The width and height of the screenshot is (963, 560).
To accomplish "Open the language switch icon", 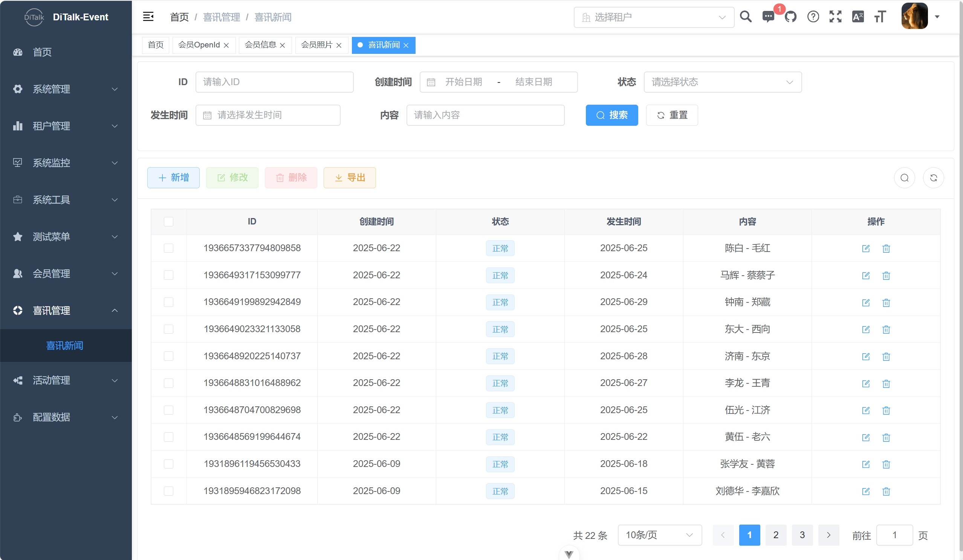I will (858, 17).
